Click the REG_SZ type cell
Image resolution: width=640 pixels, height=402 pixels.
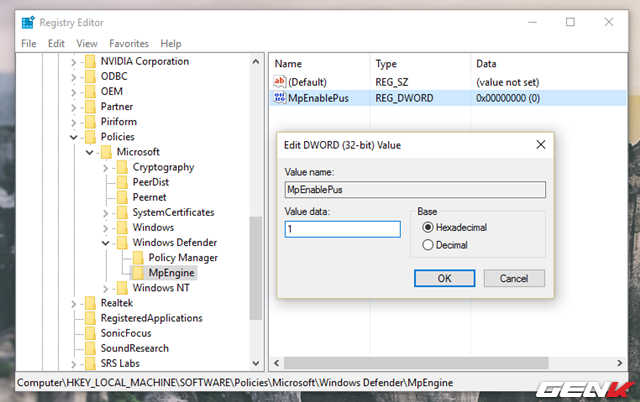pyautogui.click(x=391, y=82)
